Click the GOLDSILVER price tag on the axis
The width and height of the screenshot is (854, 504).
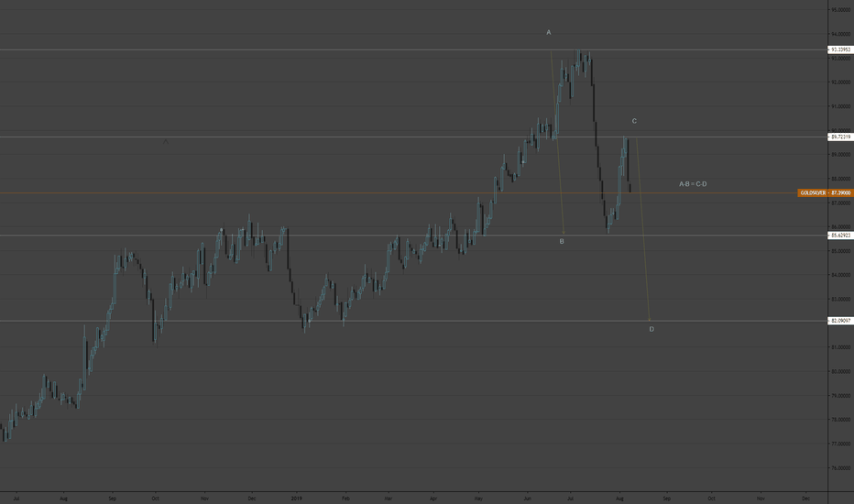tap(825, 192)
